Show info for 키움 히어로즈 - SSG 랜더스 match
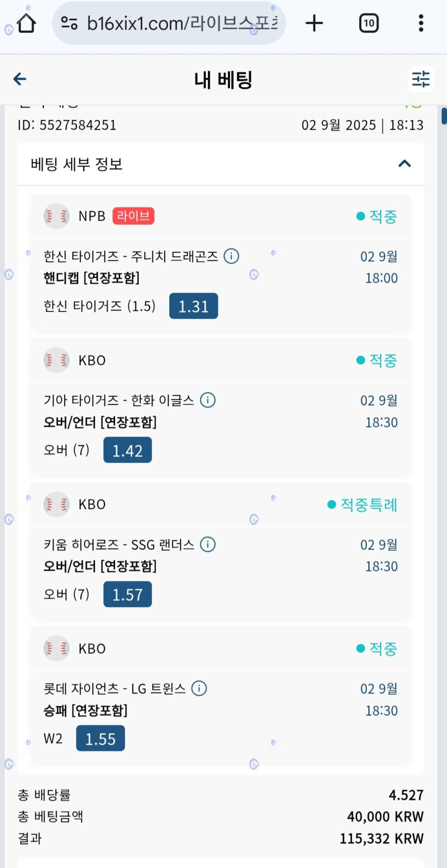The image size is (447, 868). pyautogui.click(x=208, y=544)
